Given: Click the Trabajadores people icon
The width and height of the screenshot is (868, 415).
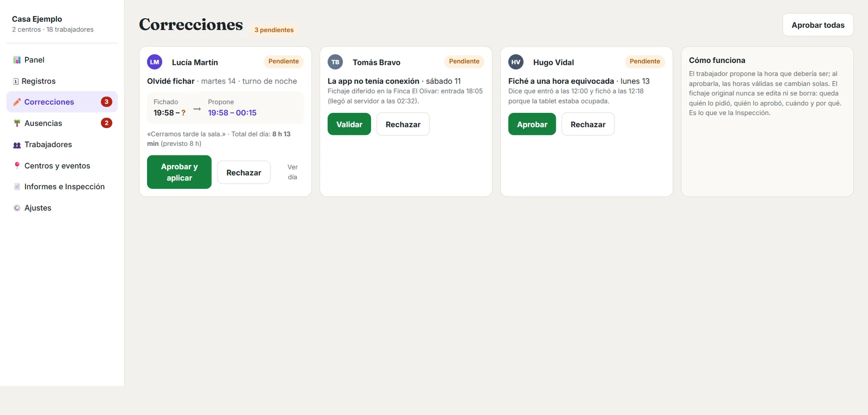Looking at the screenshot, I should pyautogui.click(x=17, y=145).
